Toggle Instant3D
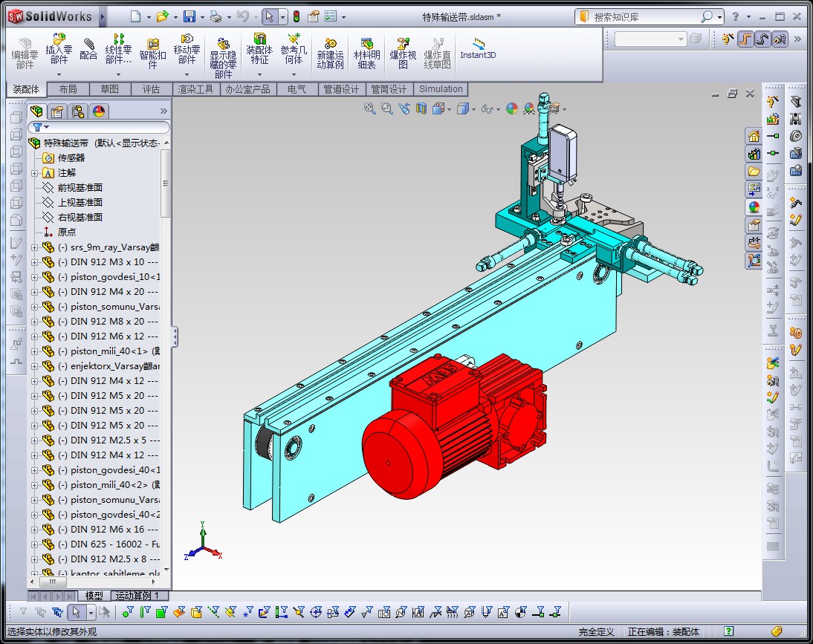 tap(478, 49)
